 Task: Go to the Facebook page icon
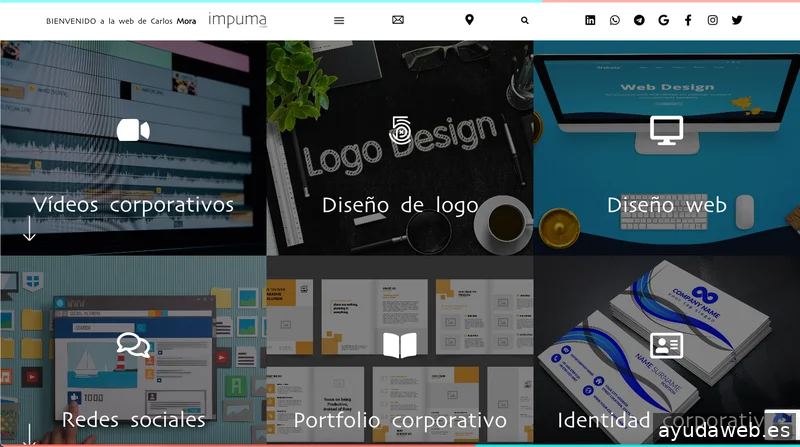pyautogui.click(x=688, y=20)
